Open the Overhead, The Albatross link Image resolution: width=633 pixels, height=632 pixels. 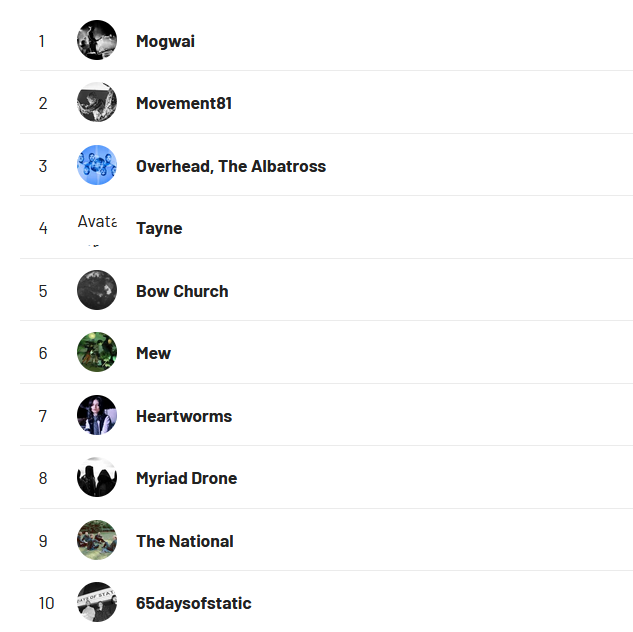(231, 166)
